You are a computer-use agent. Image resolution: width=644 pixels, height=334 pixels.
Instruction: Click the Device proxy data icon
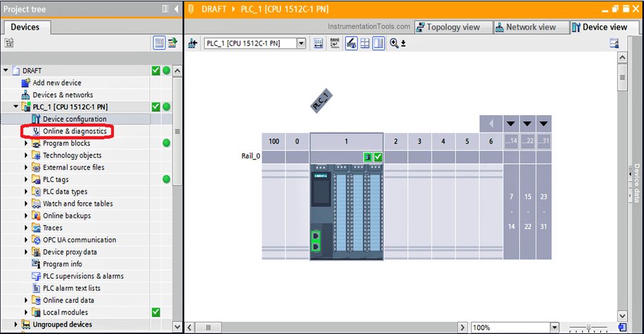tap(36, 252)
